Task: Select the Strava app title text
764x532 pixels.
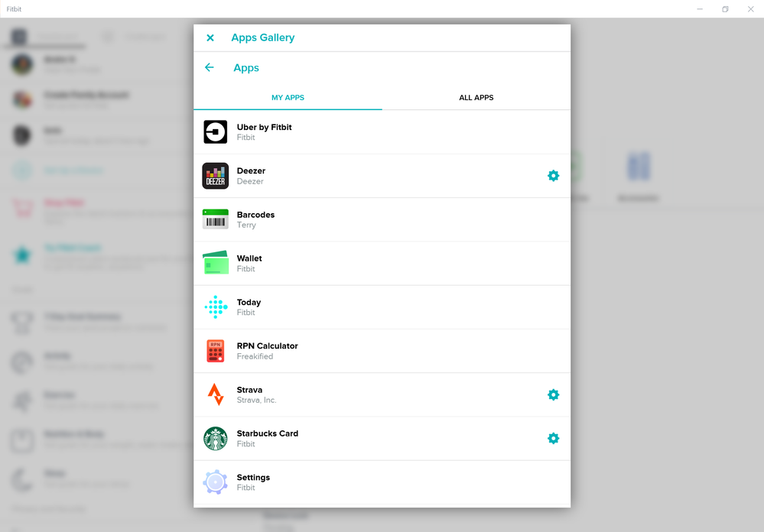Action: click(x=249, y=390)
